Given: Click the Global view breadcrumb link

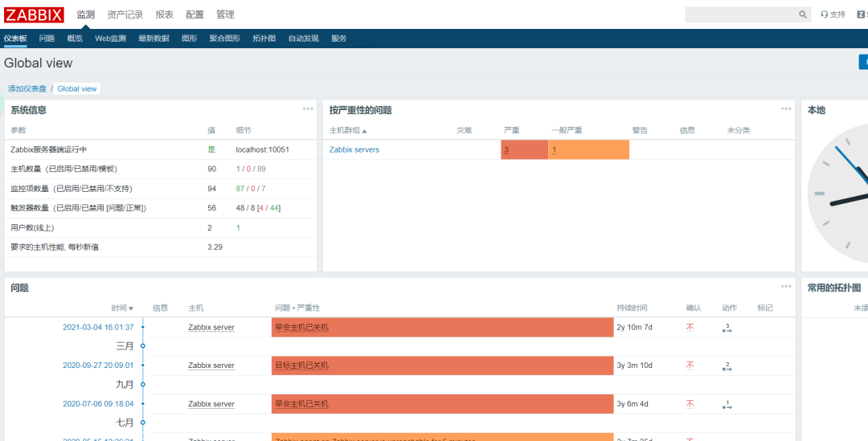Looking at the screenshot, I should coord(77,88).
